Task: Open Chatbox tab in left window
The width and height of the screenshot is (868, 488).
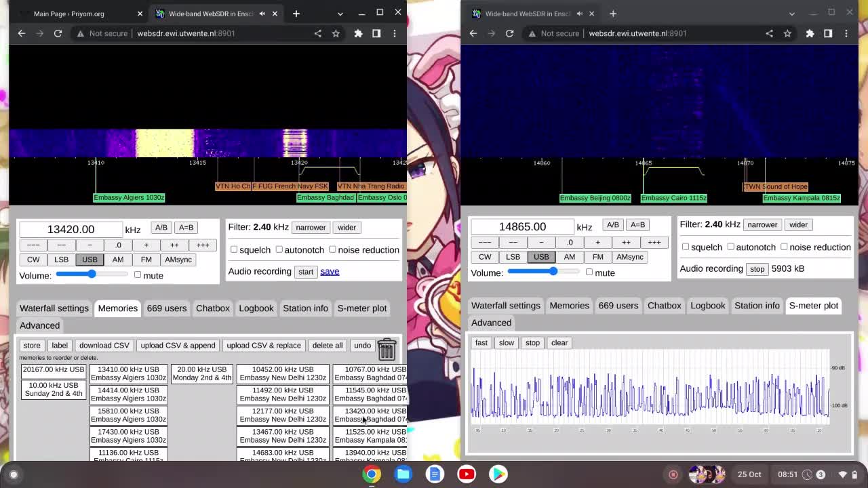Action: click(213, 308)
